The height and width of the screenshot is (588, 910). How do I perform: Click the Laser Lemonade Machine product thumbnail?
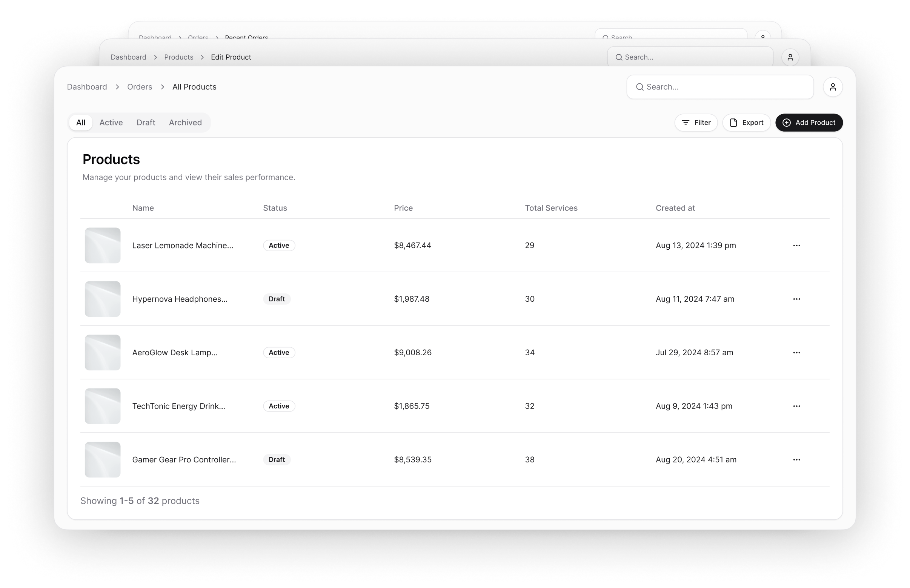tap(102, 246)
